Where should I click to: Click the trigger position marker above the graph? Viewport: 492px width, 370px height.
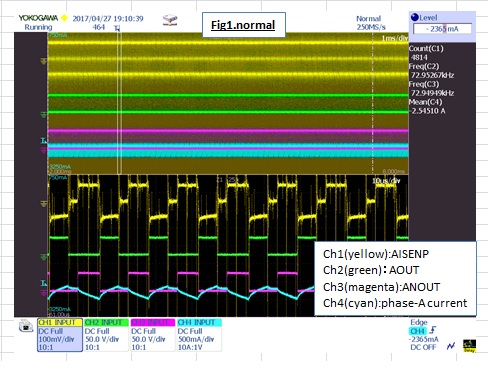(x=117, y=28)
